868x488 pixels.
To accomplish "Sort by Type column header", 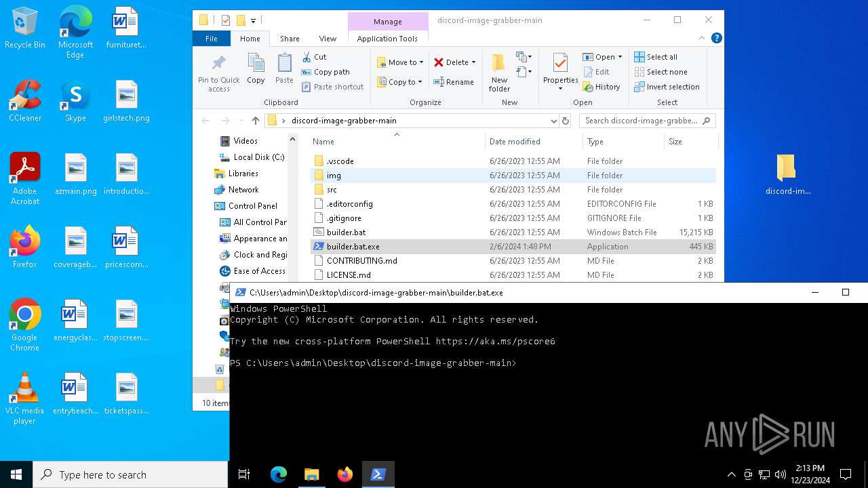I will pos(623,141).
